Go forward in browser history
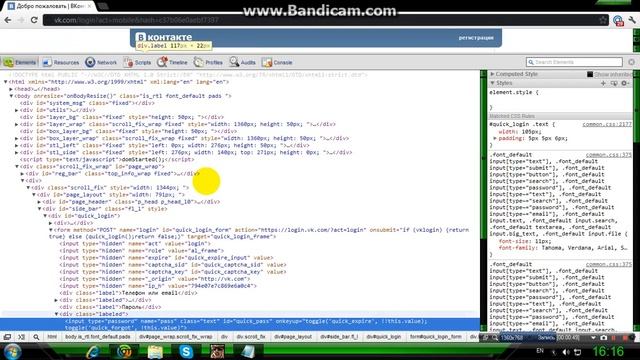640x360 pixels. click(x=21, y=20)
